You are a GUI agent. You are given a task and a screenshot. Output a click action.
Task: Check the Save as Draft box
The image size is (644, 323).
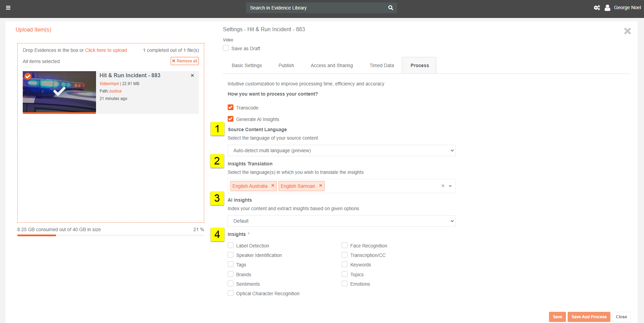[x=226, y=48]
